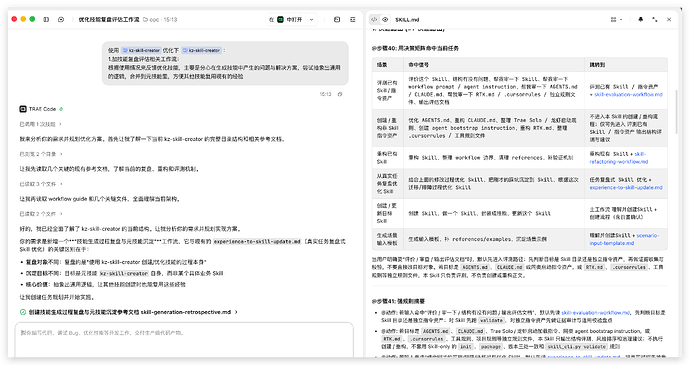Copy the user message at 15:13
The width and height of the screenshot is (690, 365).
pyautogui.click(x=340, y=94)
